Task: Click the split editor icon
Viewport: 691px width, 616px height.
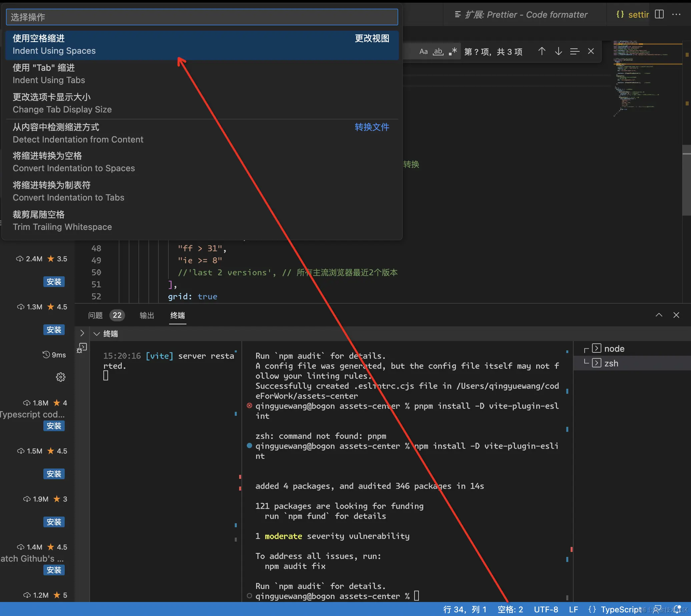Action: point(659,14)
